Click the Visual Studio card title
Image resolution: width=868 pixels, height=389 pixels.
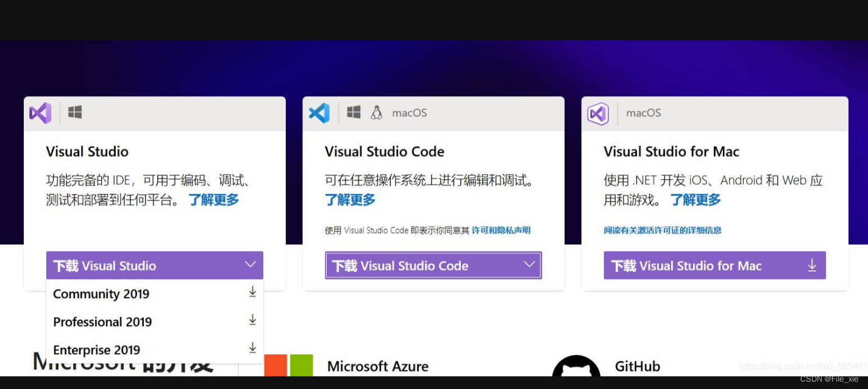coord(87,152)
